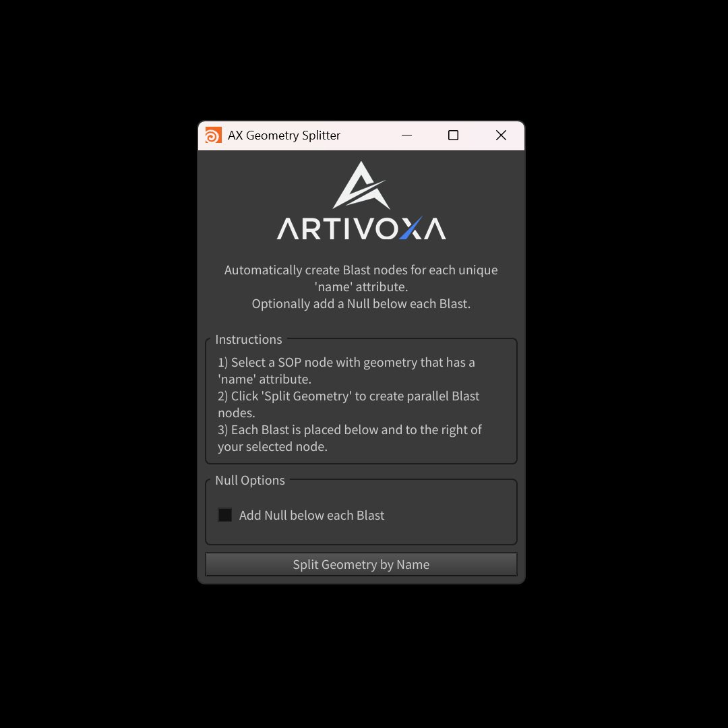The image size is (728, 728).
Task: Click instruction step 1 about selecting SOP node
Action: (346, 371)
